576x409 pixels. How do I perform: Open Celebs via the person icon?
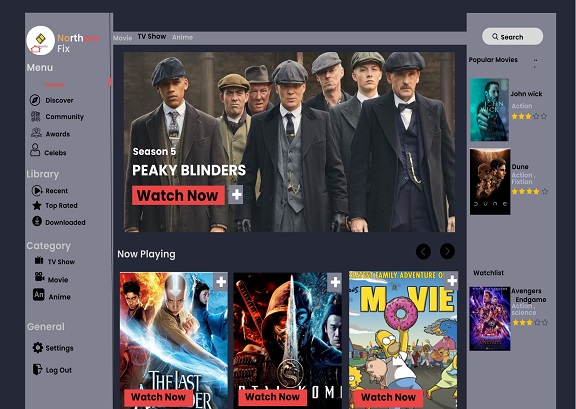point(35,150)
